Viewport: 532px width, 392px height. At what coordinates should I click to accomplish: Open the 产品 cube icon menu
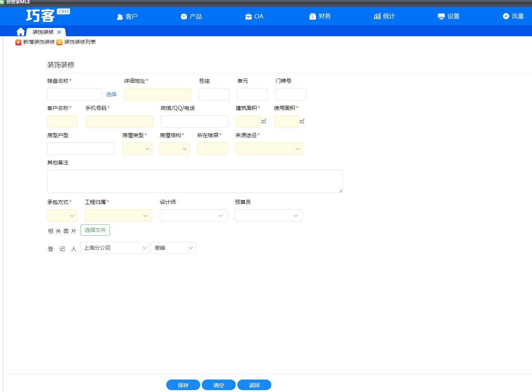tap(184, 17)
